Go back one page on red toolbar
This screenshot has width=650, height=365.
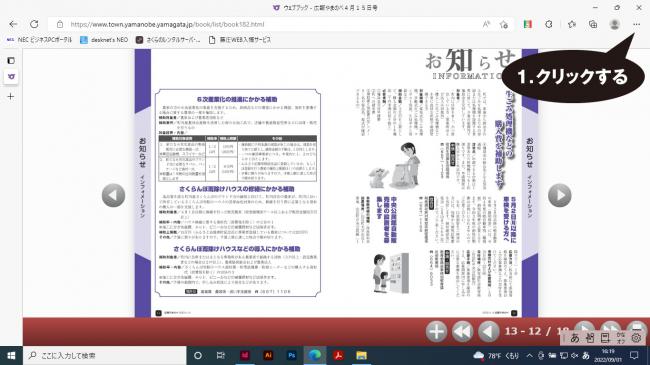tap(488, 331)
